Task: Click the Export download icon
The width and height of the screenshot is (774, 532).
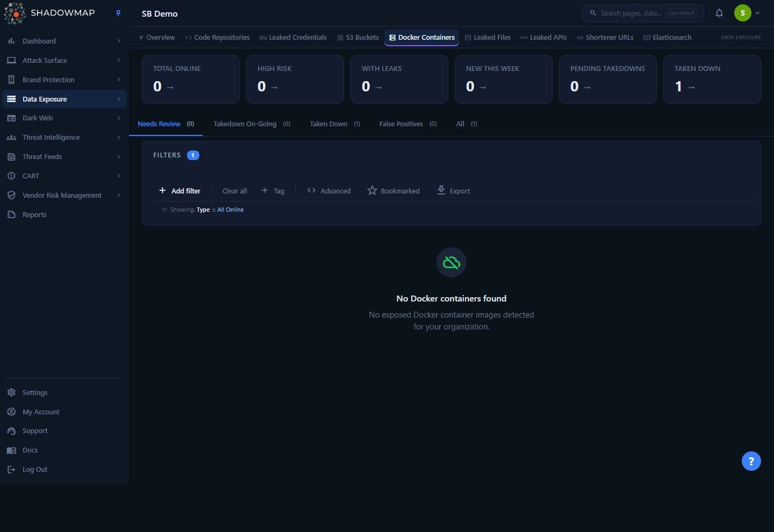Action: point(441,190)
